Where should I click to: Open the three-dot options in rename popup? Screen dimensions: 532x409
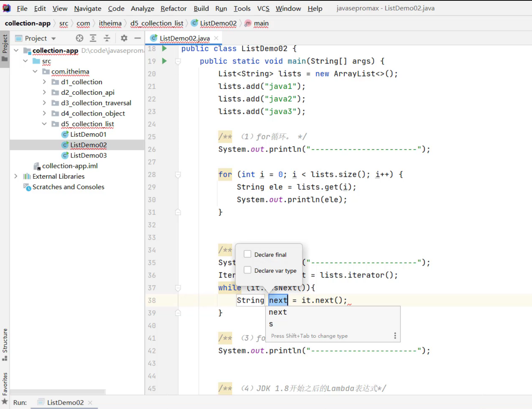tap(395, 336)
